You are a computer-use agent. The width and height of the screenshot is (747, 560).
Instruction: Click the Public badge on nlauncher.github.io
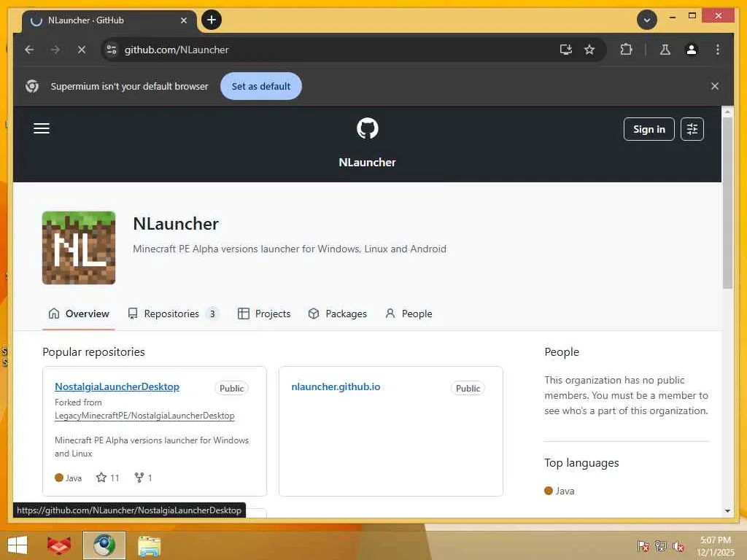click(x=468, y=388)
